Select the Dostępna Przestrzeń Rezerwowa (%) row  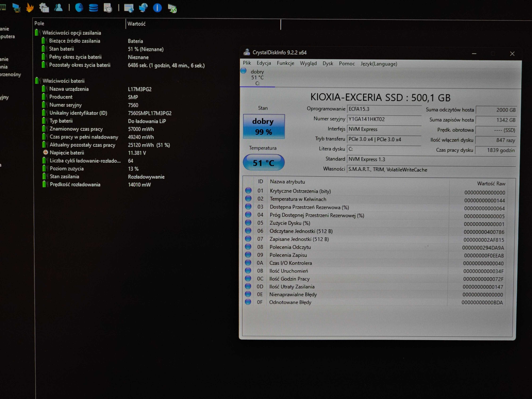(375, 207)
